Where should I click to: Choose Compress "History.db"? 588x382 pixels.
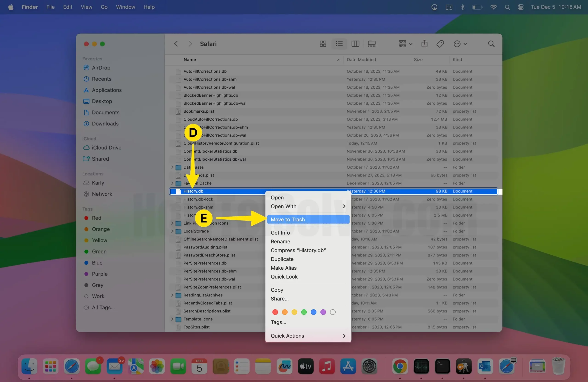[x=308, y=250]
